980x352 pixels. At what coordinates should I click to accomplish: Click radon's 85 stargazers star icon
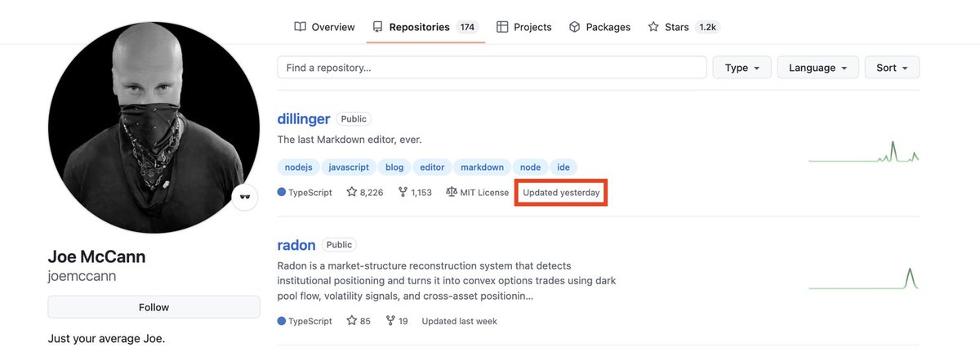352,321
